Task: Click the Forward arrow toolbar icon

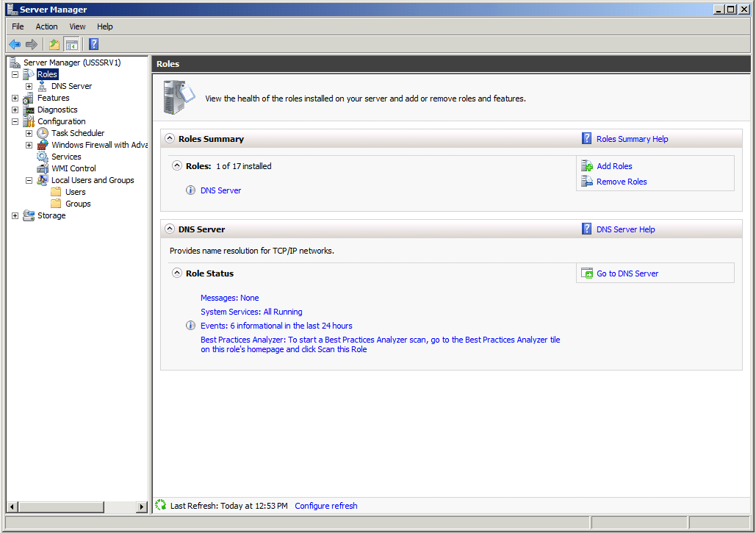Action: pyautogui.click(x=32, y=45)
